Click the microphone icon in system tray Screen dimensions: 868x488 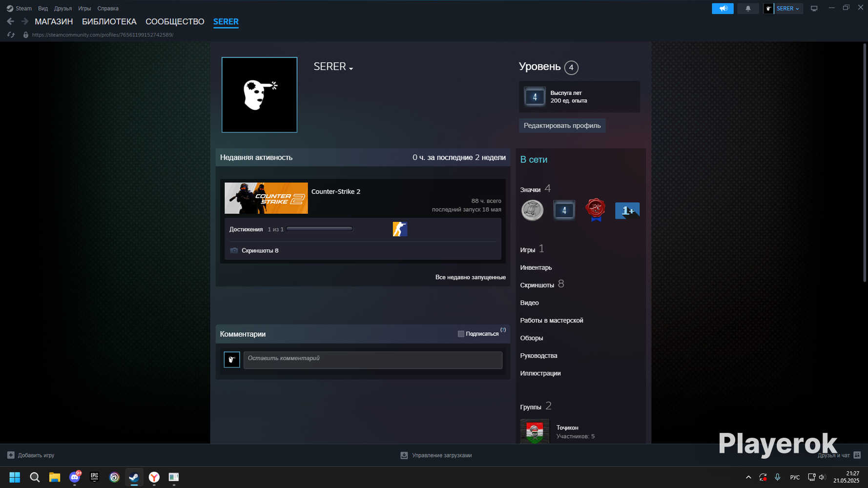(x=778, y=477)
